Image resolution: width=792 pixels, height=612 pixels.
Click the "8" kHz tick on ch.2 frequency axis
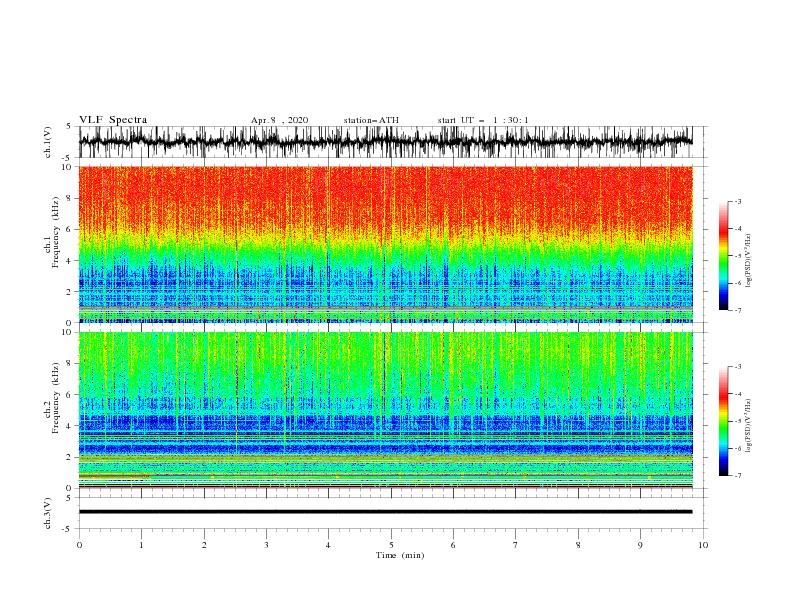69,364
